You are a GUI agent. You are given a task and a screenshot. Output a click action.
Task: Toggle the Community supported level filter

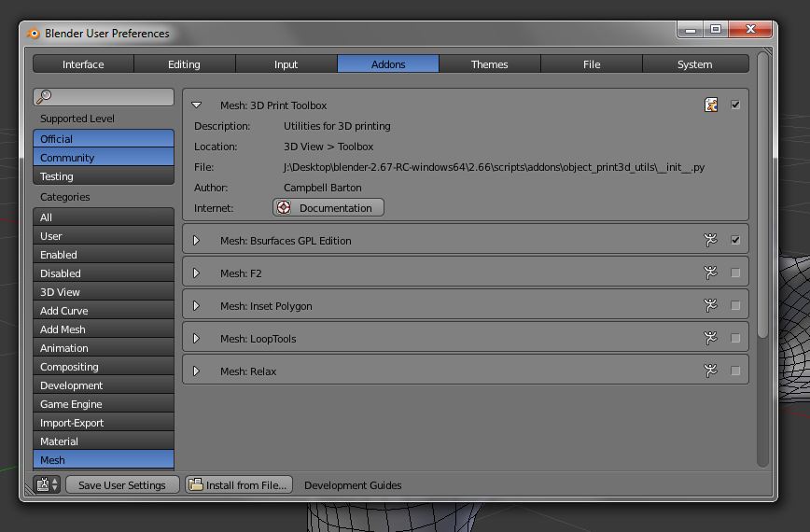[104, 158]
